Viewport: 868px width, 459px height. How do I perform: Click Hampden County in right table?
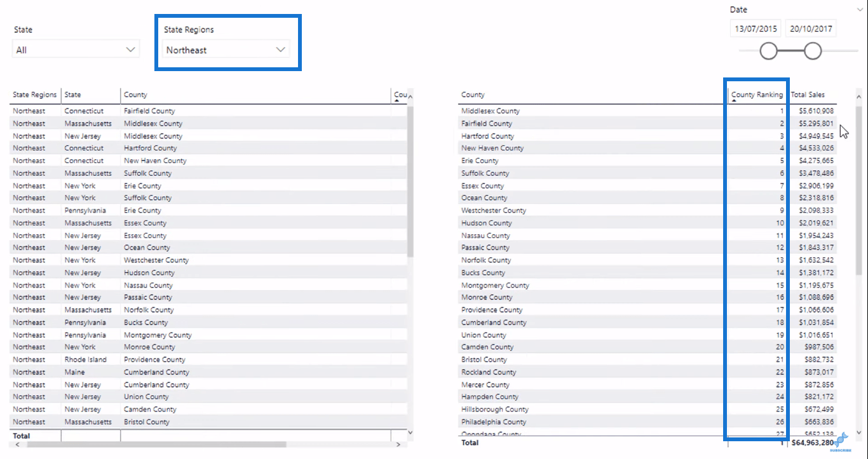tap(490, 397)
